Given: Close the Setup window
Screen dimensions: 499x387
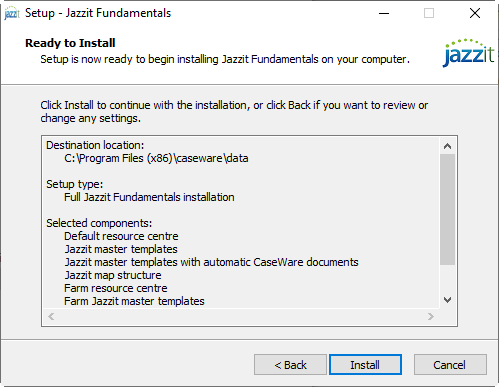Looking at the screenshot, I should (x=475, y=13).
